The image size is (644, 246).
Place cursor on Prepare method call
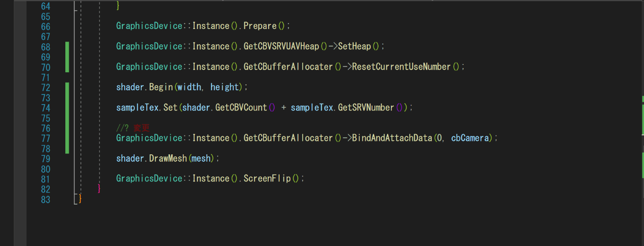tap(260, 26)
